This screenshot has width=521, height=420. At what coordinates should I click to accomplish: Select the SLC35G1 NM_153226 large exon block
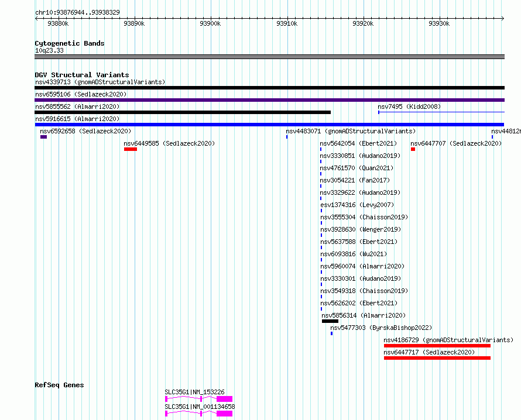[x=225, y=399]
